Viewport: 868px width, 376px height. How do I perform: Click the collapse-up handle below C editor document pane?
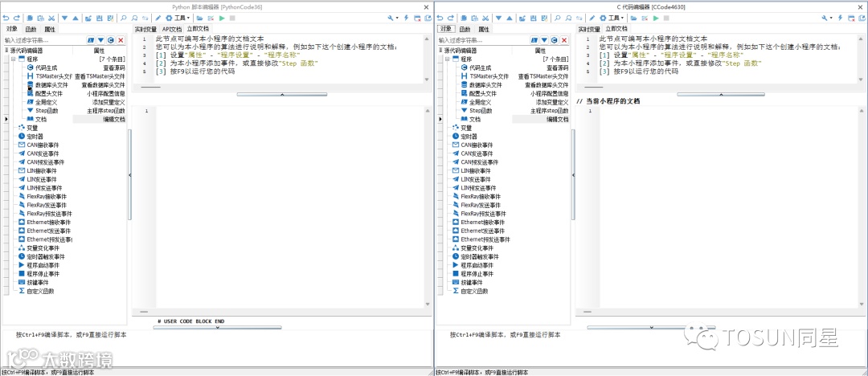click(721, 95)
